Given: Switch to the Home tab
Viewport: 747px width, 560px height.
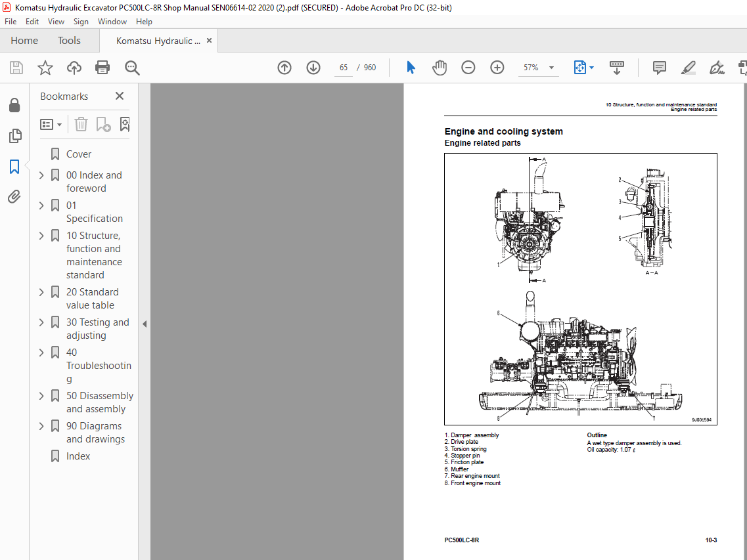Looking at the screenshot, I should pos(24,41).
